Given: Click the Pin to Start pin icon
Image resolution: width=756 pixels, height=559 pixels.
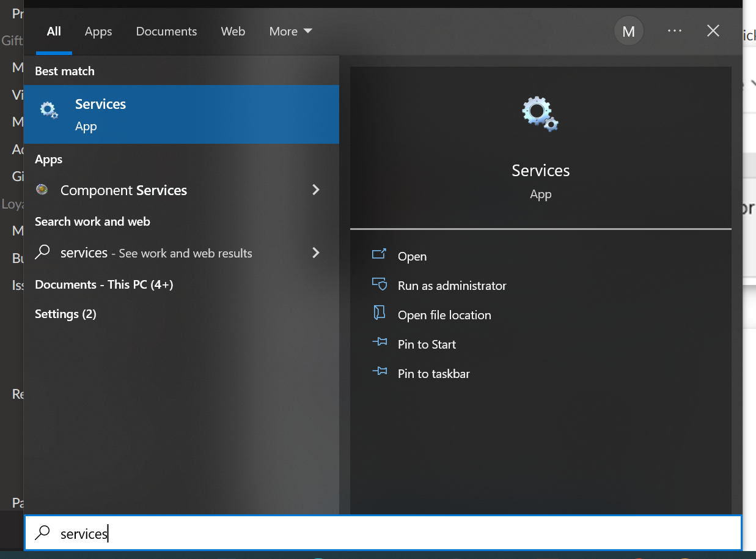Looking at the screenshot, I should pyautogui.click(x=379, y=342).
